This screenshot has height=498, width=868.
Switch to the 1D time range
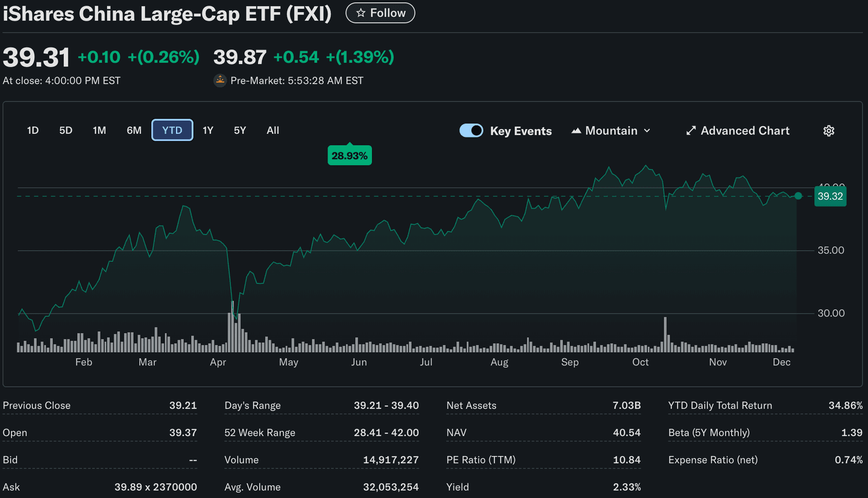(x=33, y=130)
